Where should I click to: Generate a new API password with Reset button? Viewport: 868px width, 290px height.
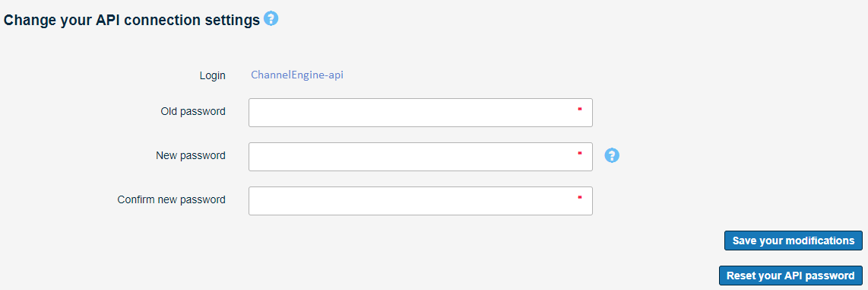[790, 276]
